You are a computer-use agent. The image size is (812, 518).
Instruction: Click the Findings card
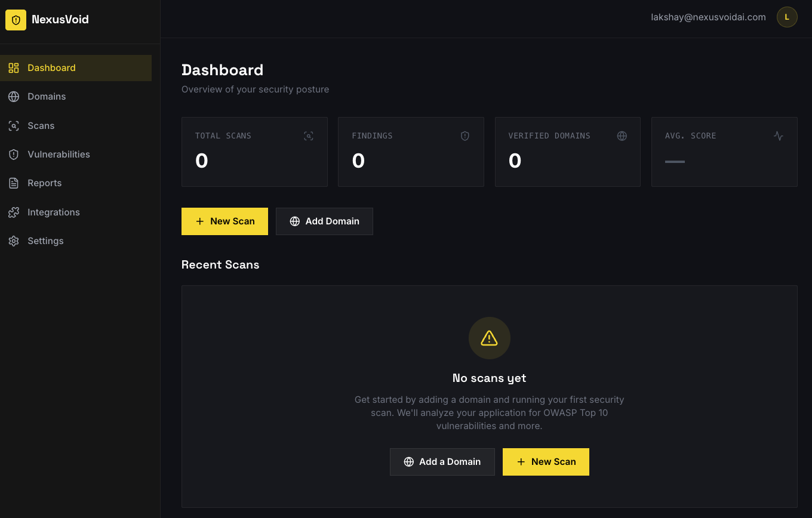[411, 152]
